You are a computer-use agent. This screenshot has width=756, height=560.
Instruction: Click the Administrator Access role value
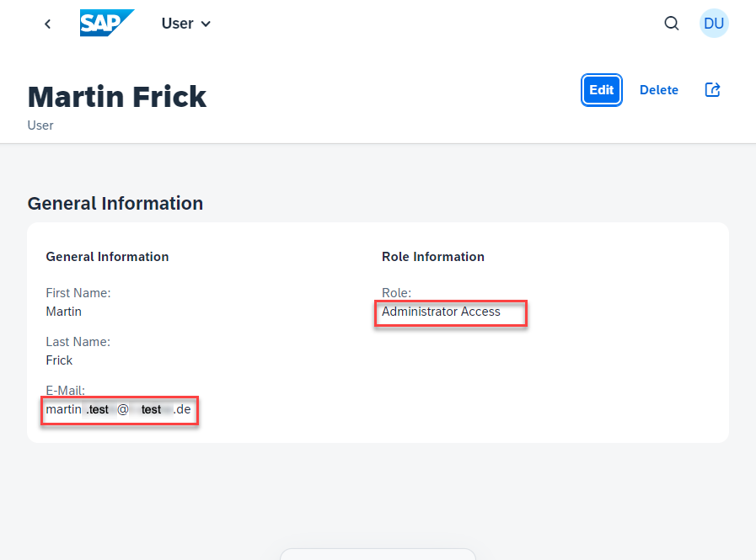click(x=441, y=312)
